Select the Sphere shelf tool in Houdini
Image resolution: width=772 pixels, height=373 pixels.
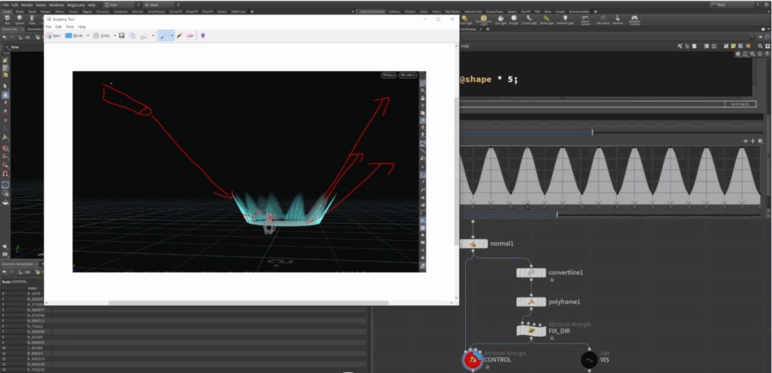click(x=20, y=19)
